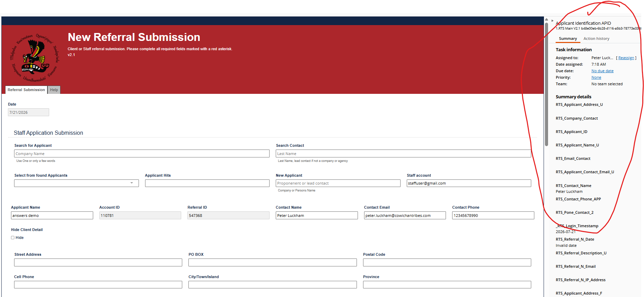Click the No due date link
644x297 pixels.
pos(602,71)
